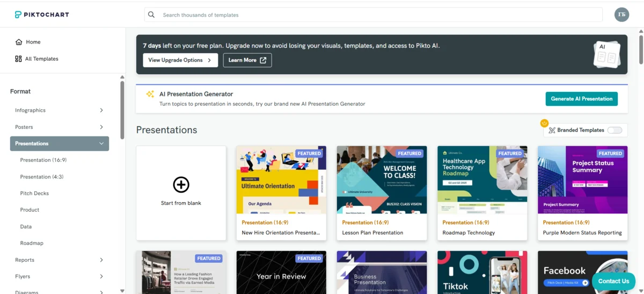644x294 pixels.
Task: Click the plus icon to start blank
Action: point(181,185)
